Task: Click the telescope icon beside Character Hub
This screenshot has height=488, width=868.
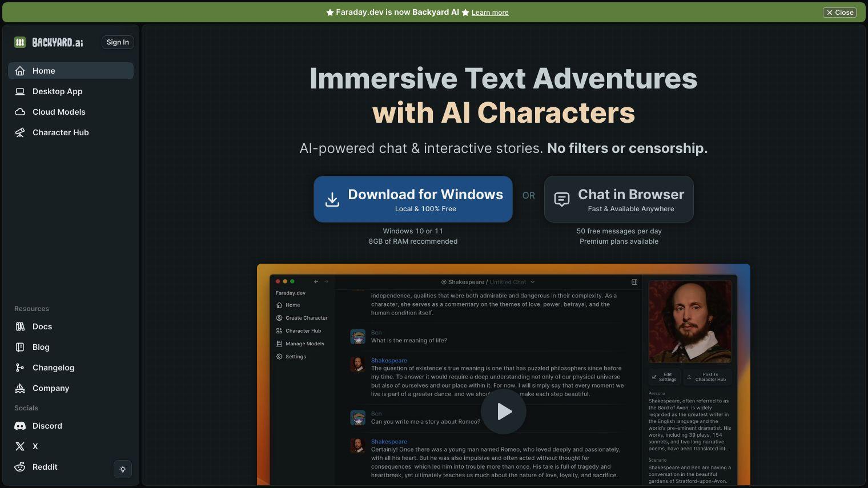Action: 20,132
